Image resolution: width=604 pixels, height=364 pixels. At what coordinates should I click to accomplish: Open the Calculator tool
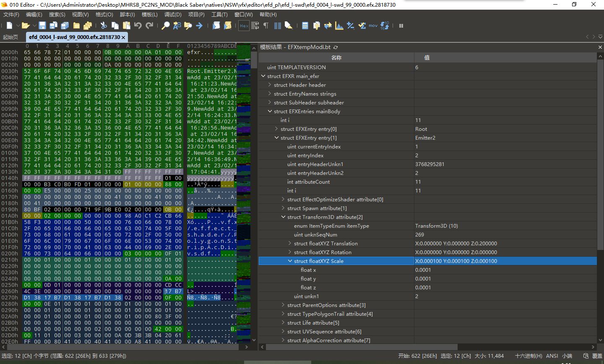305,26
